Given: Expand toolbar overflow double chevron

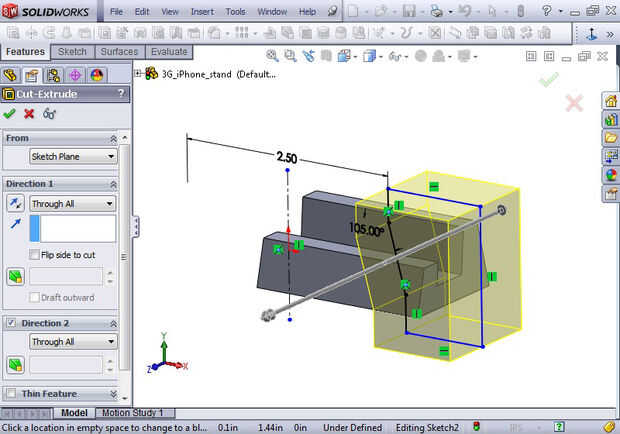Looking at the screenshot, I should pyautogui.click(x=610, y=34).
